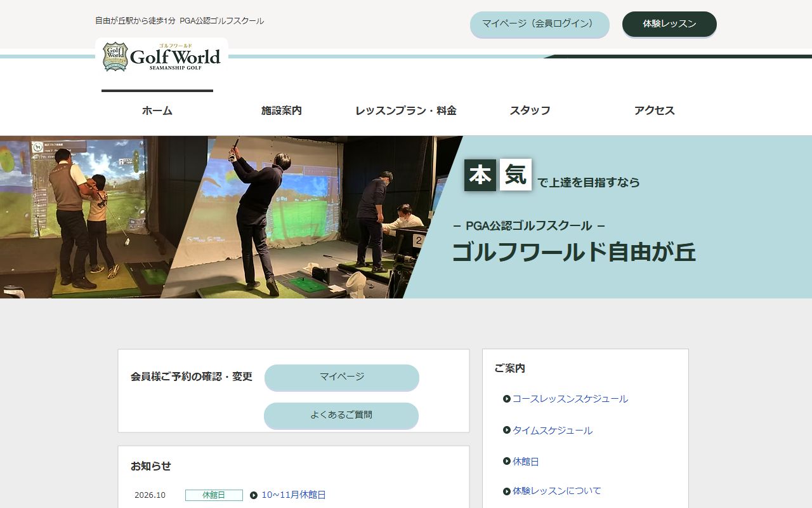Click arrow bullet beside コースレッスンスケジュール

[x=507, y=399]
